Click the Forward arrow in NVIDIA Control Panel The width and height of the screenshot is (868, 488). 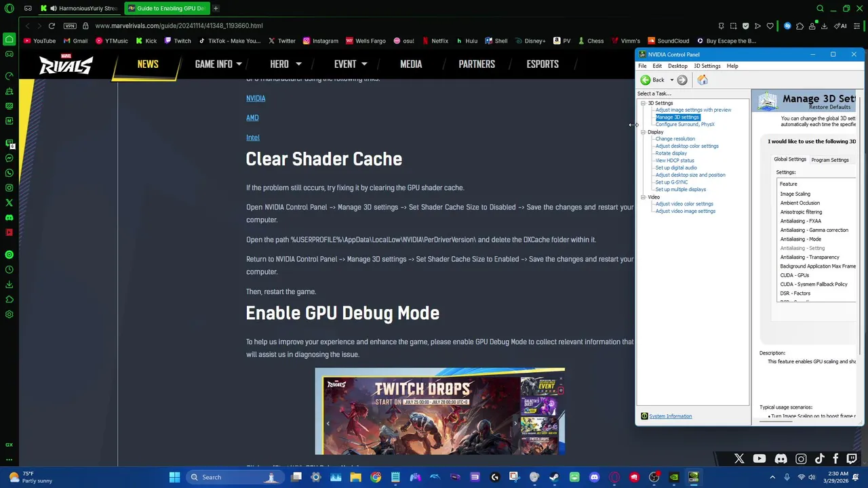[682, 80]
